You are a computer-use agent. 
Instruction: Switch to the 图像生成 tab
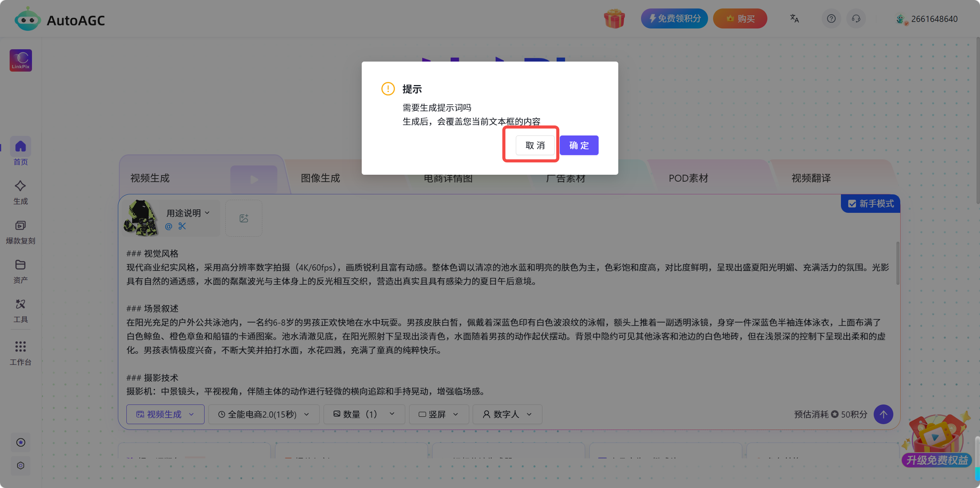[321, 178]
